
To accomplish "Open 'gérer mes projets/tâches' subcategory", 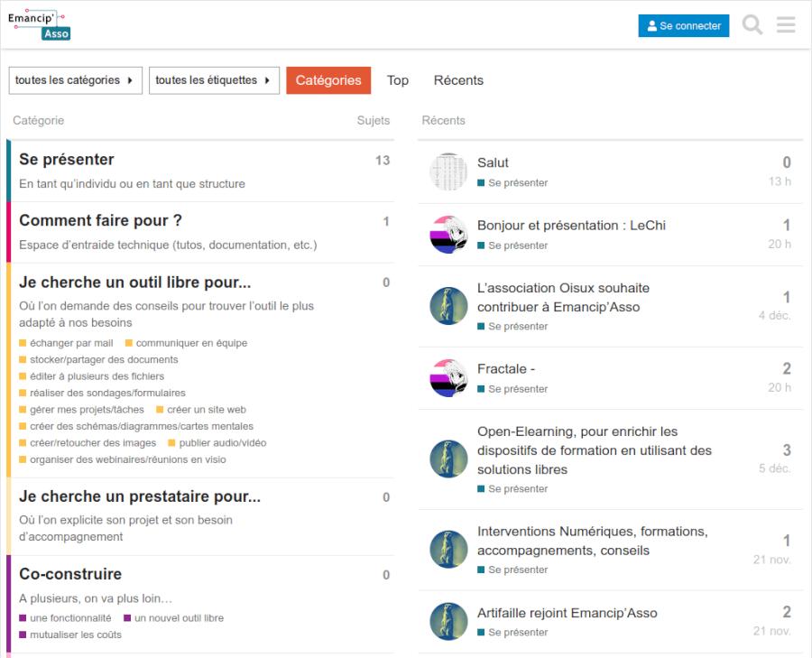I will (x=82, y=409).
